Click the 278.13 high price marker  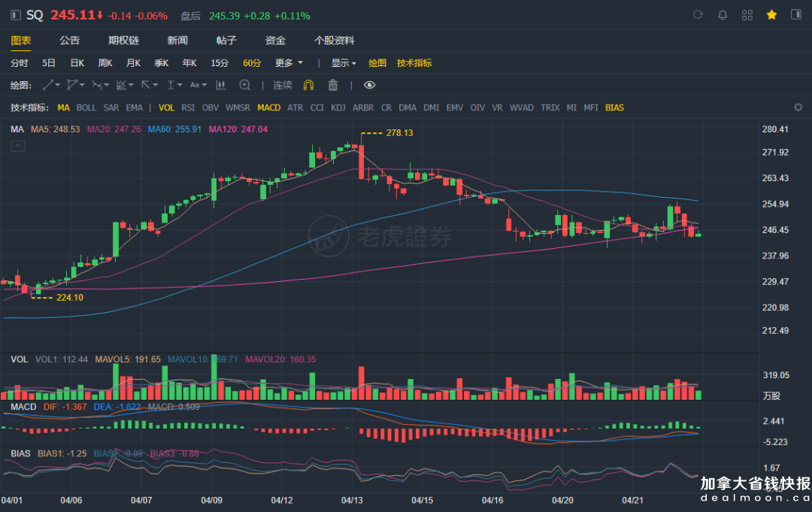click(399, 132)
